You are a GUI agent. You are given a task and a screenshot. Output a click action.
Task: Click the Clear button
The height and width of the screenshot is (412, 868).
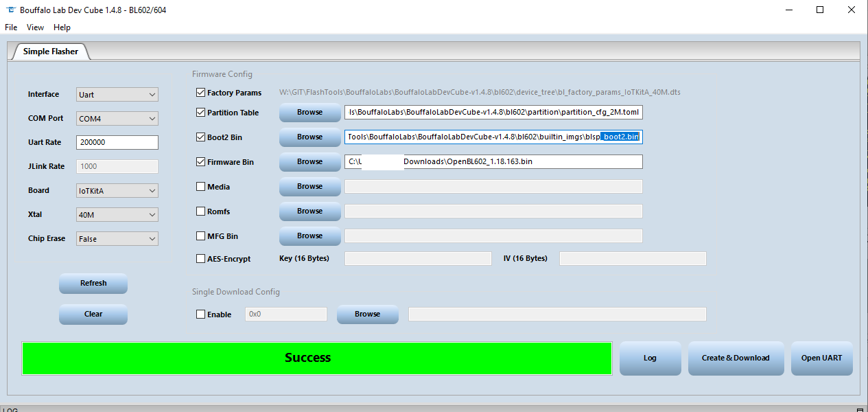[93, 314]
